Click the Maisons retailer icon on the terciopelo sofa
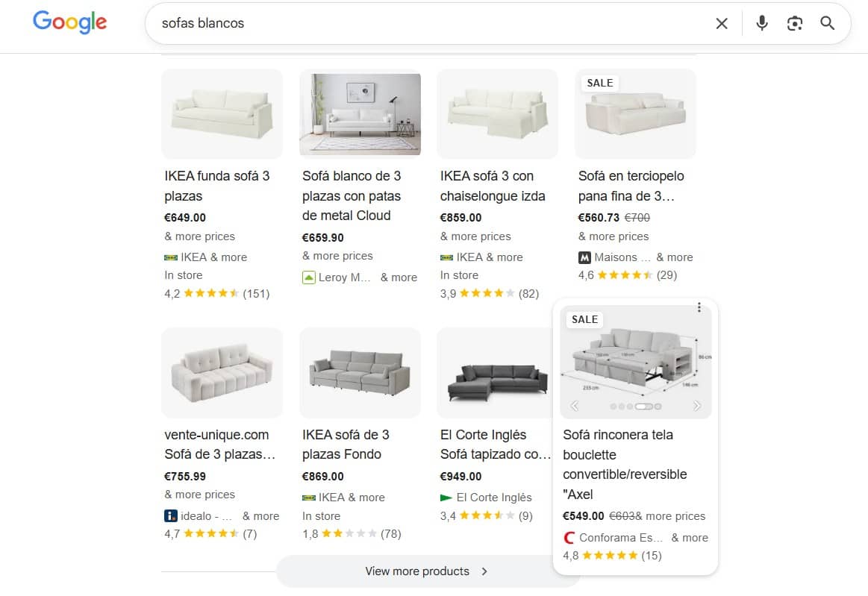This screenshot has height=596, width=868. [x=584, y=257]
